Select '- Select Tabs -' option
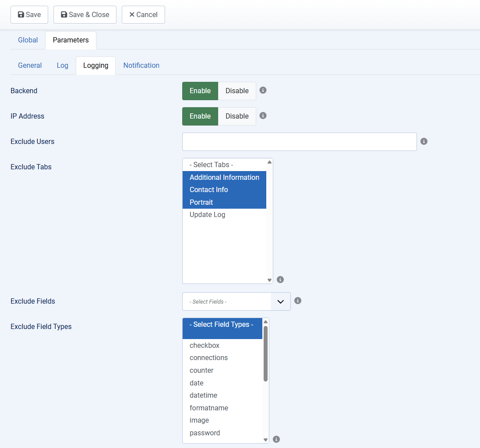This screenshot has width=480, height=448. 224,165
